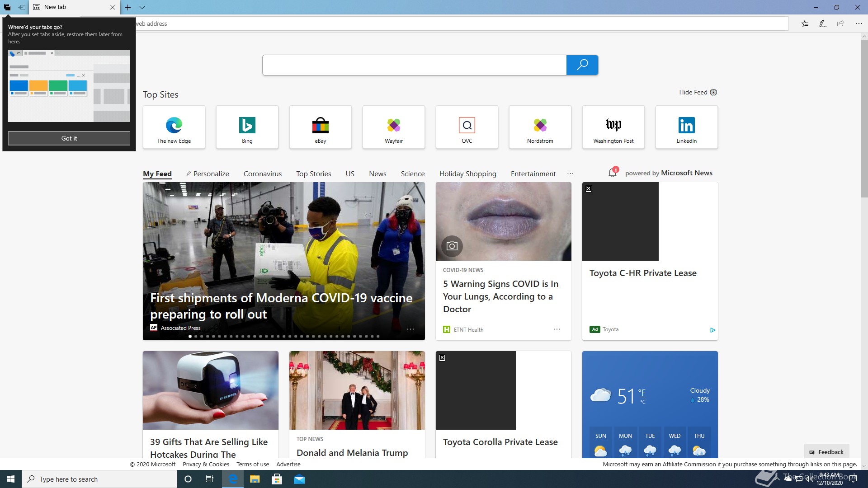Viewport: 868px width, 488px height.
Task: Select first carousel dot on headline
Action: 190,336
